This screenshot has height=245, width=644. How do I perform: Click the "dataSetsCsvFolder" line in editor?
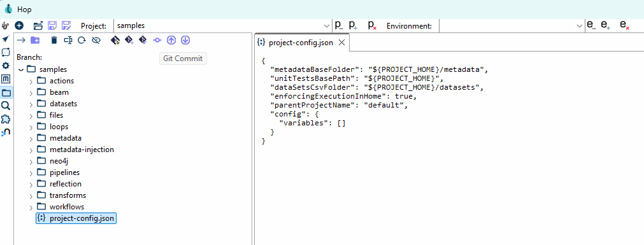tap(376, 87)
